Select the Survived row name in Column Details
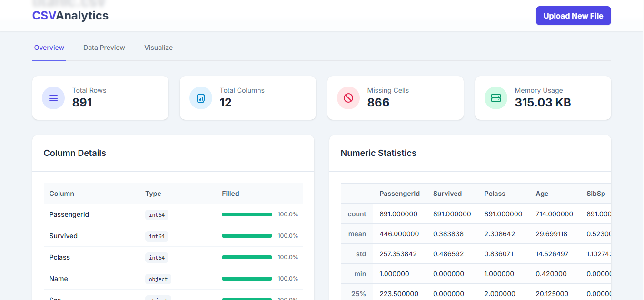Image resolution: width=644 pixels, height=300 pixels. click(63, 236)
